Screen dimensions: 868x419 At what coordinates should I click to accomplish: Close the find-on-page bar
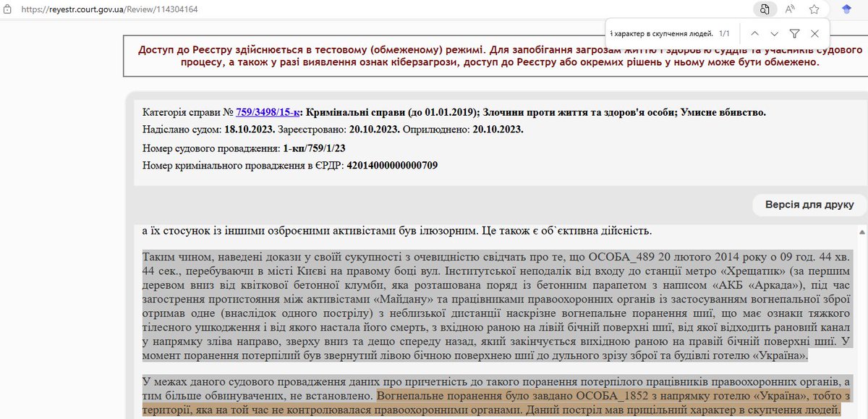pyautogui.click(x=814, y=33)
